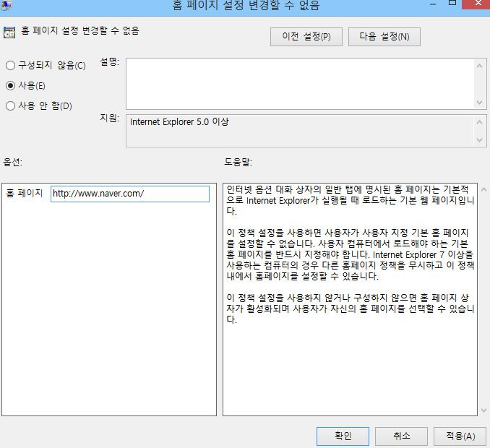Image resolution: width=490 pixels, height=448 pixels.
Task: Maximize the policy dialog window
Action: [x=452, y=3]
